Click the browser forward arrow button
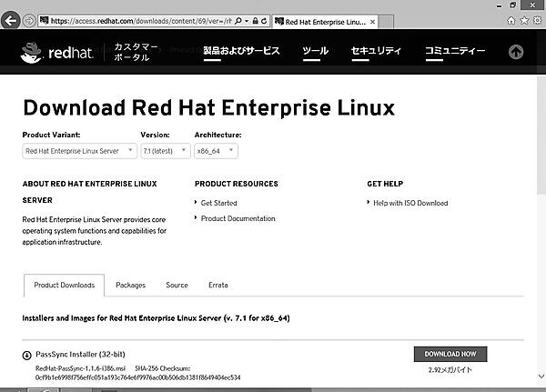The height and width of the screenshot is (392, 546). [30, 20]
